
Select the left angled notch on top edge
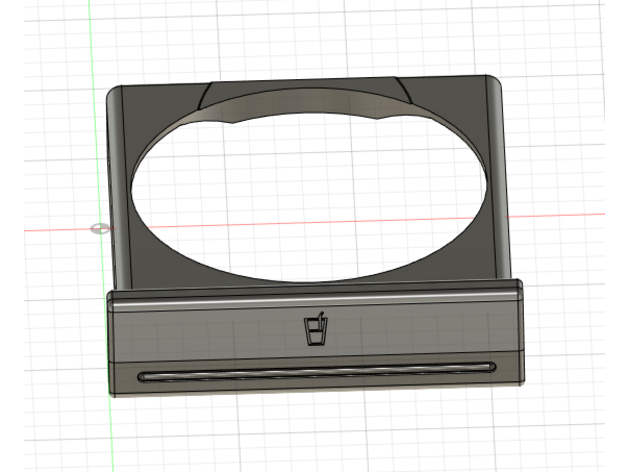point(205,95)
